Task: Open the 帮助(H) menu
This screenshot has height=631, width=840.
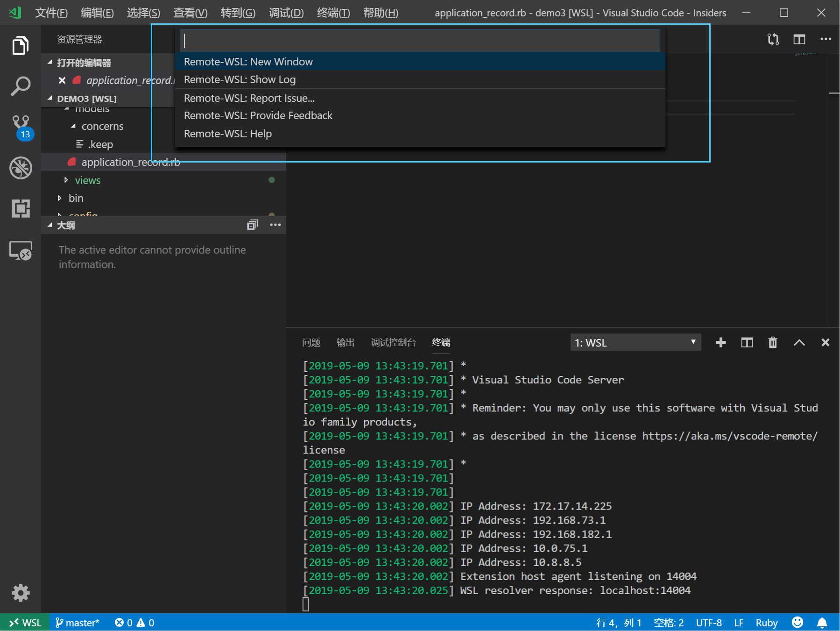Action: [x=381, y=13]
